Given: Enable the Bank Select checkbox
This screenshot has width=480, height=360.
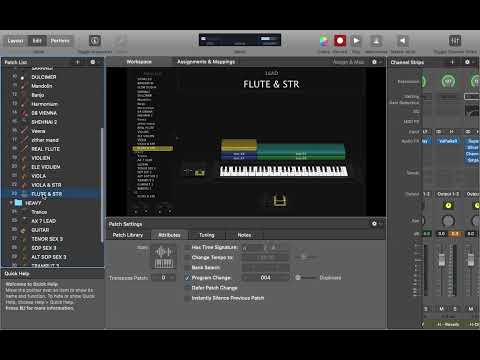Looking at the screenshot, I should (187, 268).
